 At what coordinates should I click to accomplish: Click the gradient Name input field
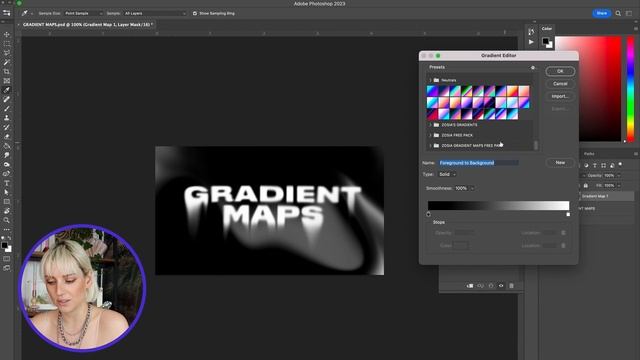[479, 163]
